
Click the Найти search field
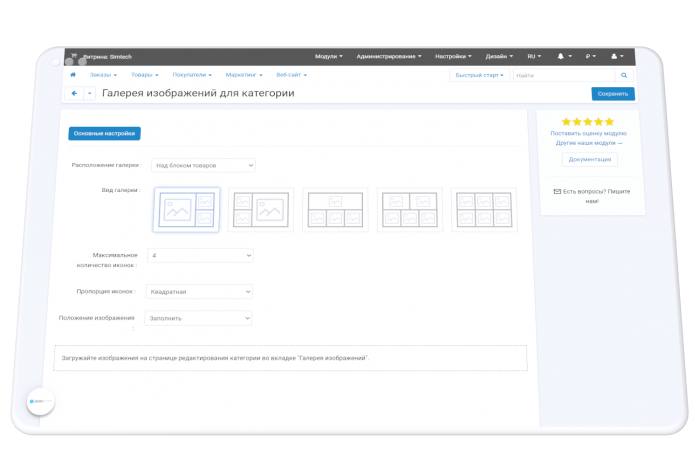point(564,75)
